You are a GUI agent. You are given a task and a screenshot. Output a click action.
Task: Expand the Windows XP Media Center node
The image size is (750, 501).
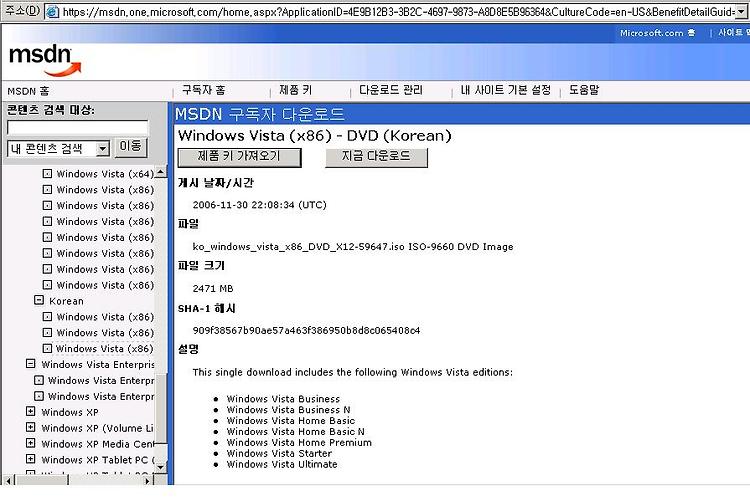[x=31, y=443]
